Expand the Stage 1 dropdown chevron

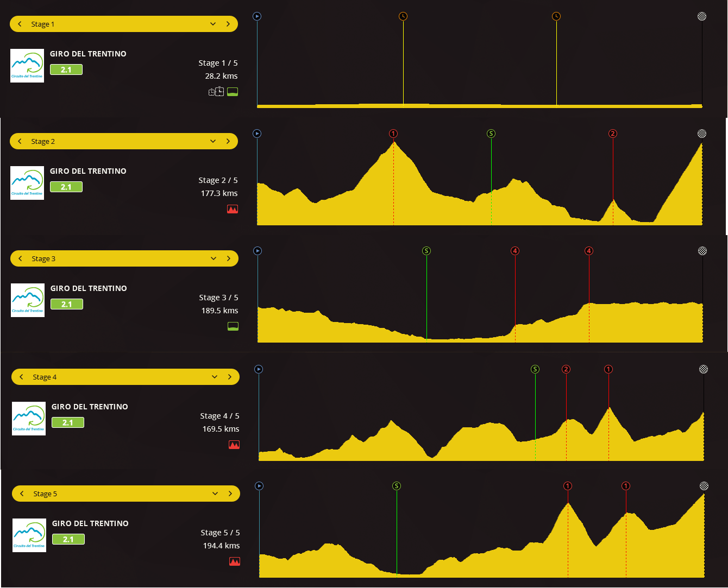coord(213,24)
